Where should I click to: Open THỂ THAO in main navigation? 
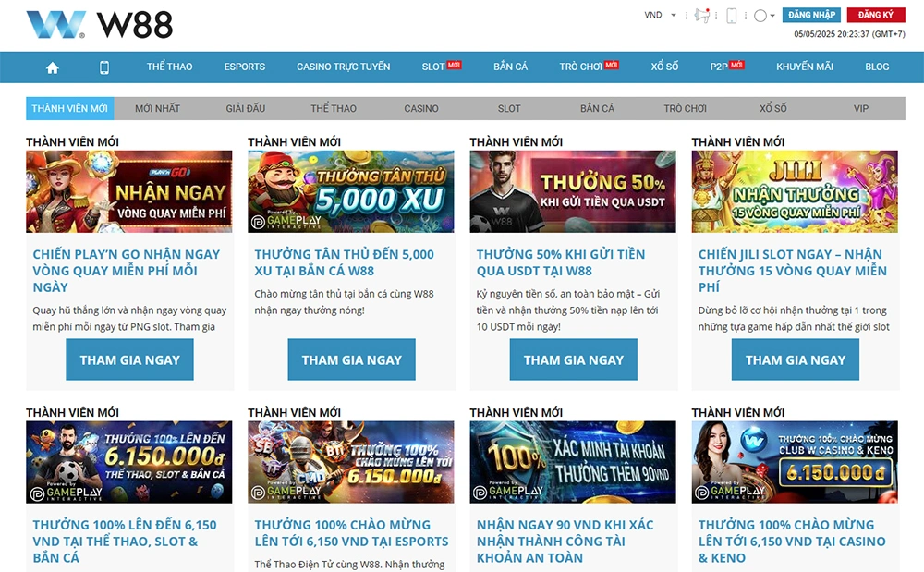coord(170,67)
